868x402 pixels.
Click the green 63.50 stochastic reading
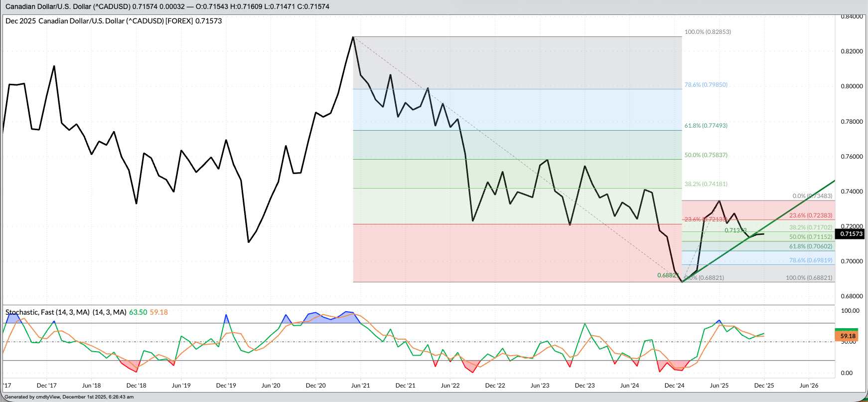click(138, 312)
